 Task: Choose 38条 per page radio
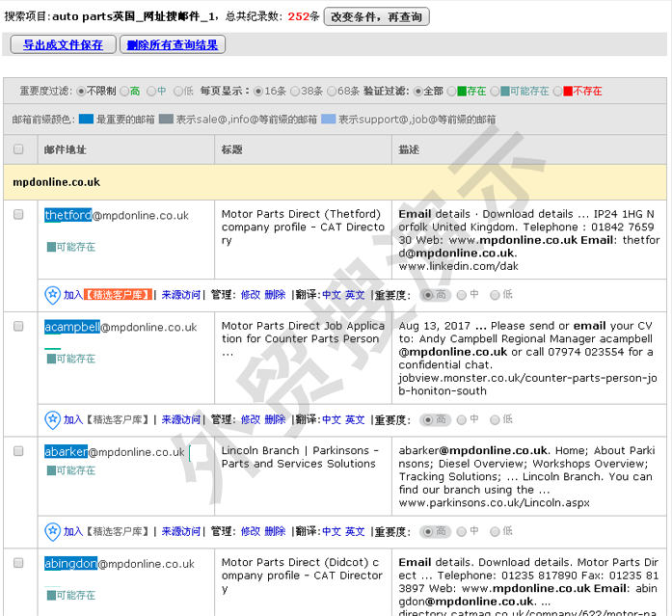(295, 92)
